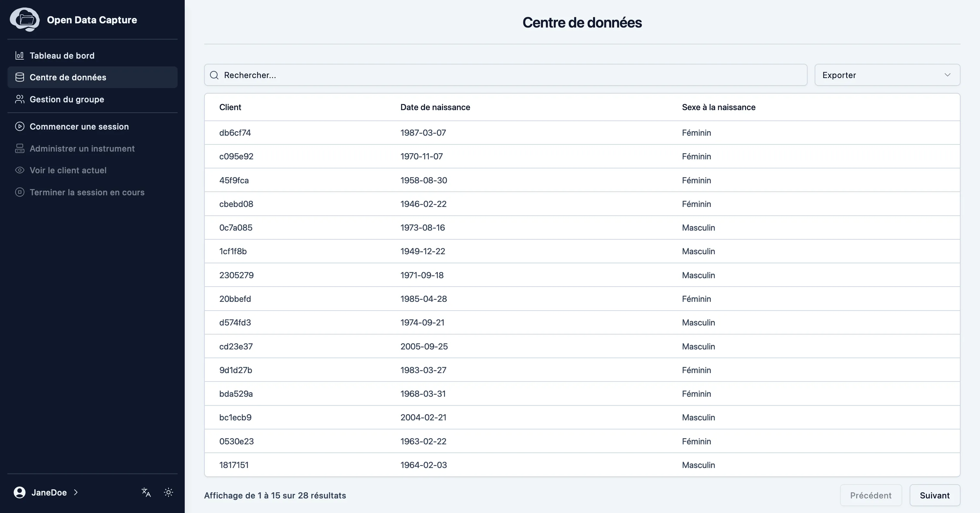This screenshot has height=513, width=980.
Task: Click birth date 1974-09-21
Action: (422, 323)
